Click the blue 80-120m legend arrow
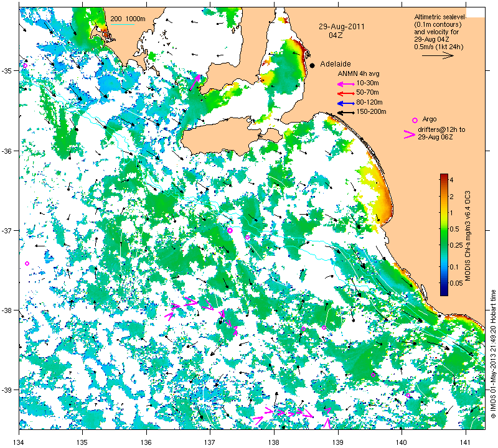 click(346, 103)
